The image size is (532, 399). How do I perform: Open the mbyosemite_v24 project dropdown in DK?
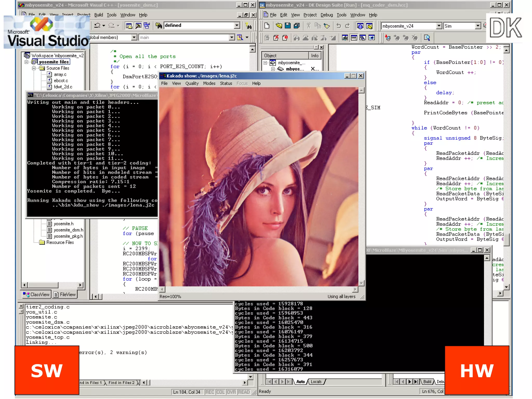[x=439, y=26]
